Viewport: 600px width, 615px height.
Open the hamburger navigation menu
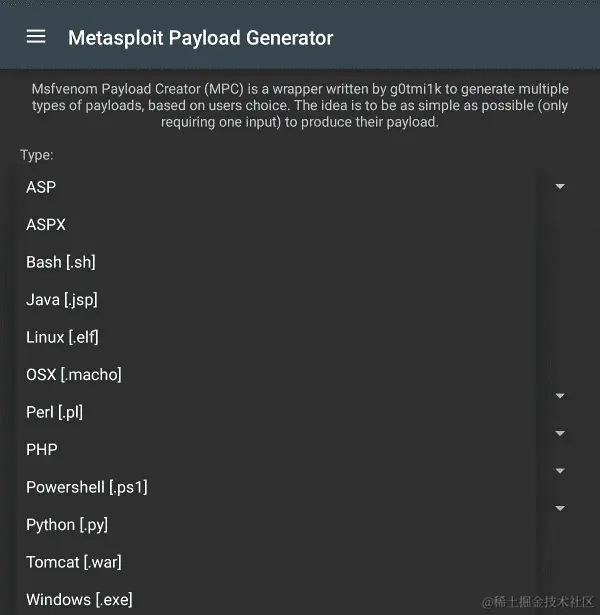(x=36, y=36)
